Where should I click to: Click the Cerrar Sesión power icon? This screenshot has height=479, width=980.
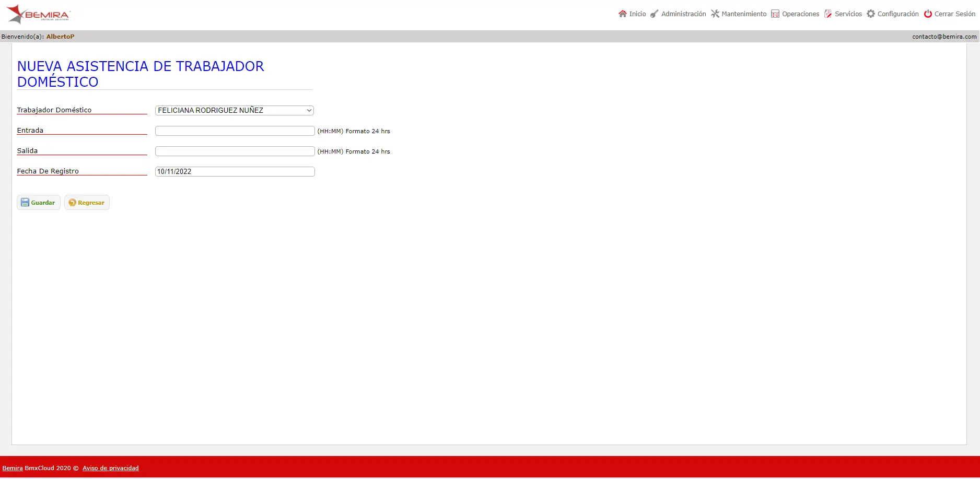click(928, 14)
